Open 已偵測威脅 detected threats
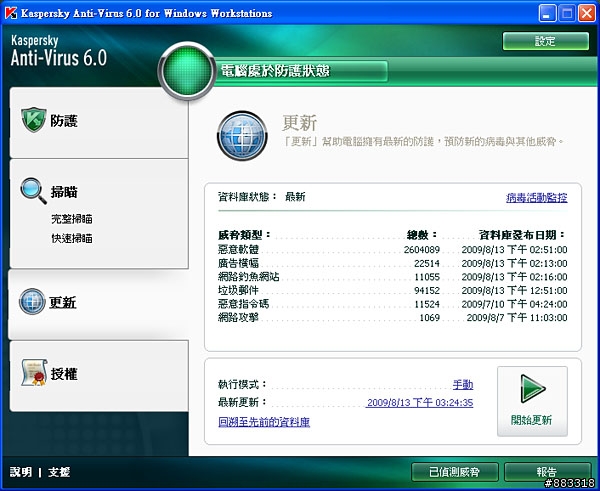600x491 pixels. (455, 472)
